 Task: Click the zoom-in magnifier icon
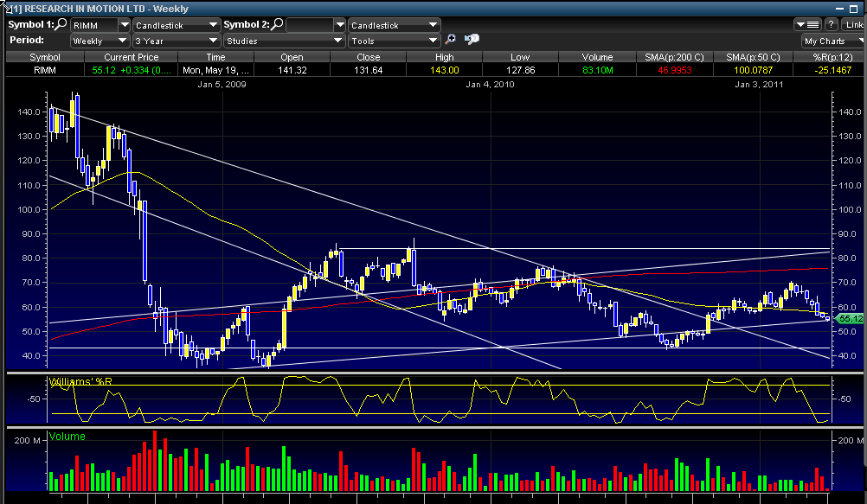click(451, 39)
